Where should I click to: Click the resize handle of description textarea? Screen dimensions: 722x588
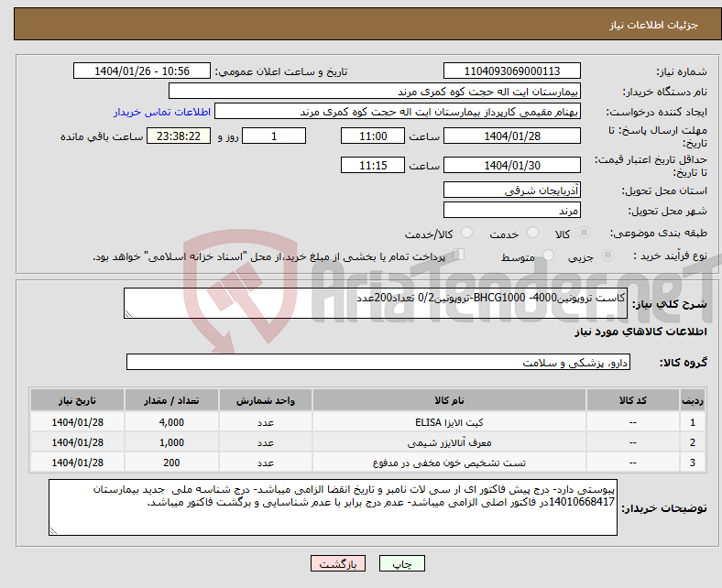pyautogui.click(x=128, y=313)
